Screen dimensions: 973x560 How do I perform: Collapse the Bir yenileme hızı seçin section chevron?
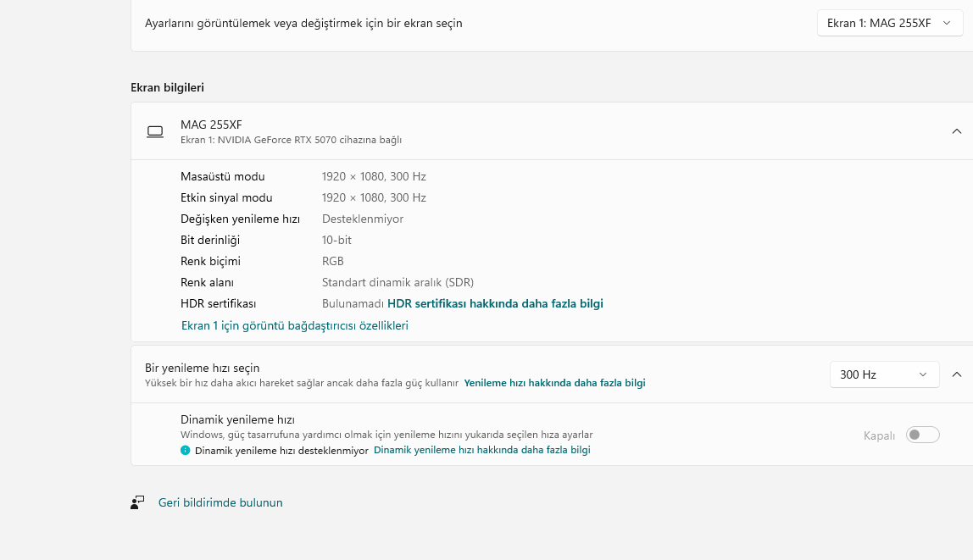[956, 374]
